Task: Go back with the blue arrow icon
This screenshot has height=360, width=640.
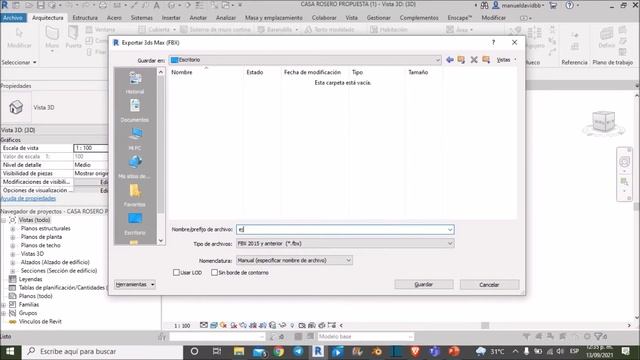Action: pyautogui.click(x=450, y=60)
